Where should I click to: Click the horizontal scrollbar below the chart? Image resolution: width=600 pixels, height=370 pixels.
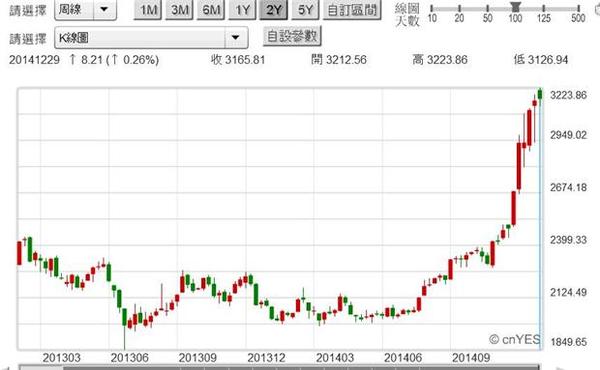tap(279, 367)
